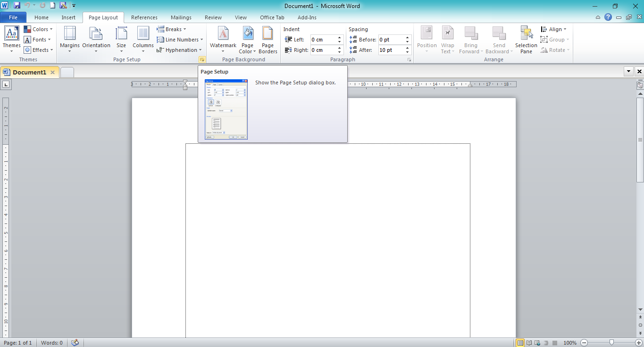Create a new blank document icon
The height and width of the screenshot is (347, 644).
pyautogui.click(x=52, y=6)
